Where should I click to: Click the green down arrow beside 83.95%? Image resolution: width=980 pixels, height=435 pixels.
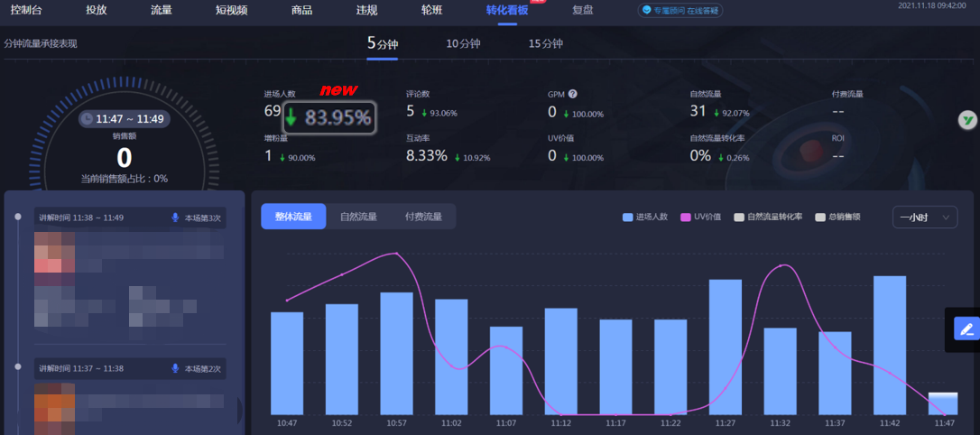point(291,117)
